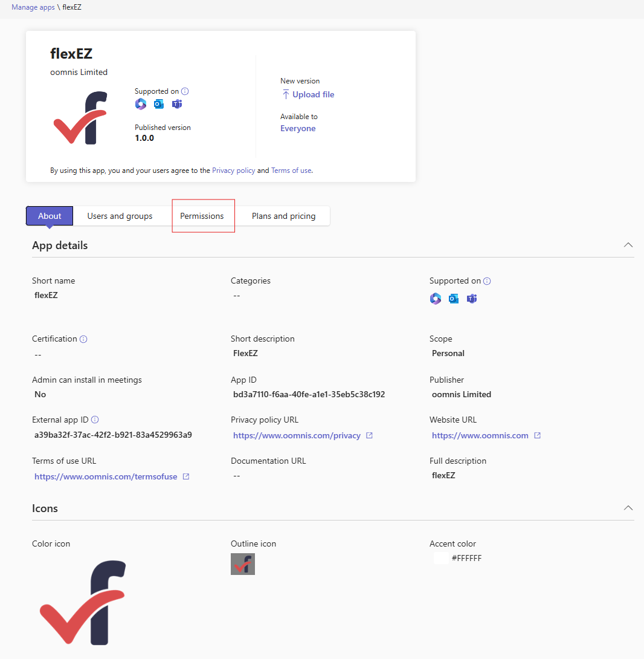Click the Certification info icon

point(83,339)
